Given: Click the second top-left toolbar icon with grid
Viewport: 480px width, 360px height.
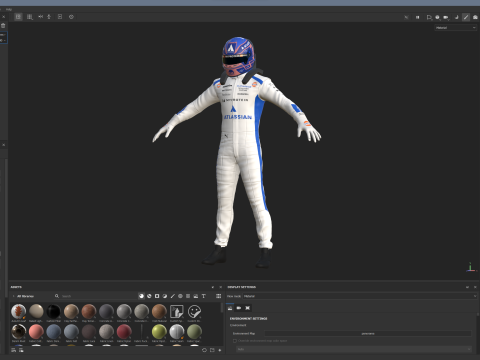Looking at the screenshot, I should (x=30, y=17).
